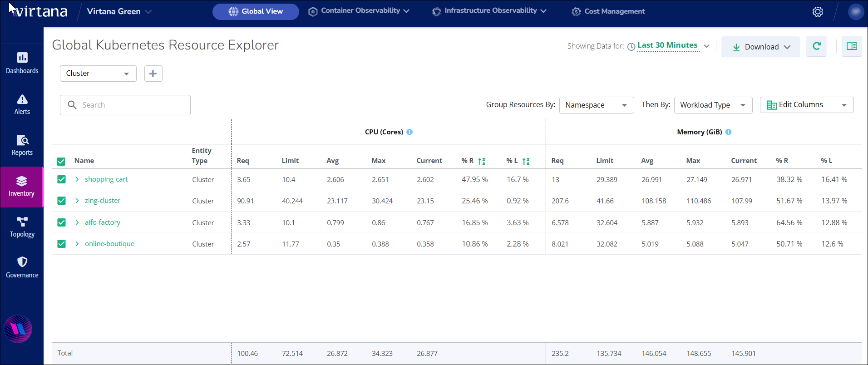868x365 pixels.
Task: Open the Workload Type dropdown
Action: [x=713, y=105]
